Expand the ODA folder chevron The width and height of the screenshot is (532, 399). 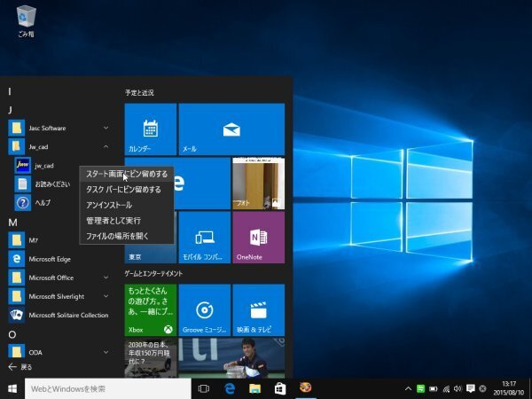[106, 352]
